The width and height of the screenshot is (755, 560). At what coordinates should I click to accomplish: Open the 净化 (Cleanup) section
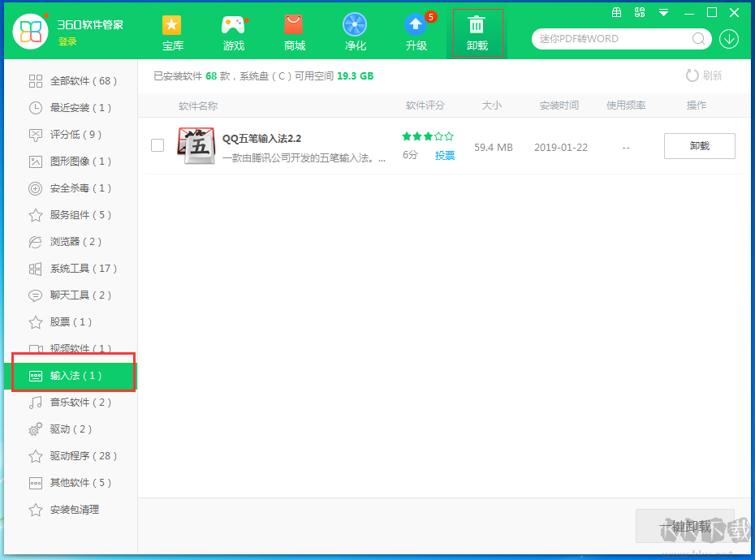(x=355, y=32)
